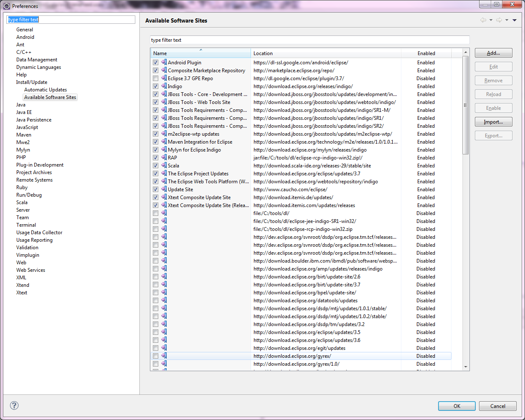Click scrollbar down arrow in sites list
The height and width of the screenshot is (420, 525).
(x=466, y=367)
